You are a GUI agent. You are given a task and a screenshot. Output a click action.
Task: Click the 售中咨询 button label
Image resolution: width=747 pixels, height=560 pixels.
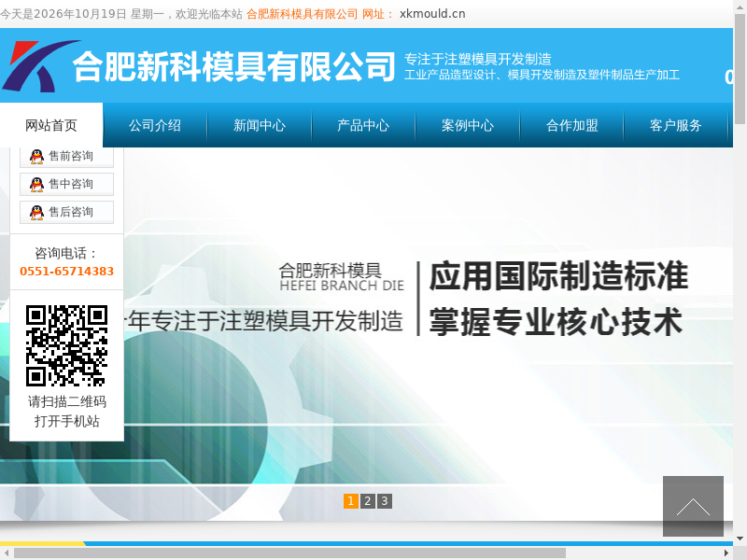[x=71, y=184]
